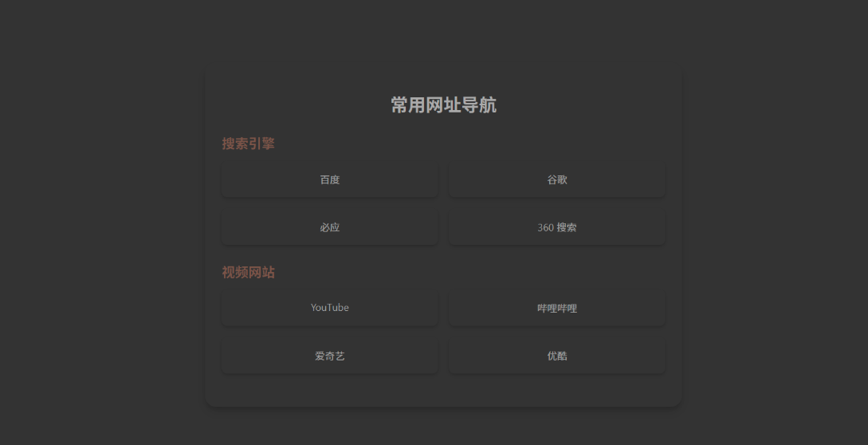The image size is (868, 445).
Task: Open the 谷歌 link
Action: [557, 179]
